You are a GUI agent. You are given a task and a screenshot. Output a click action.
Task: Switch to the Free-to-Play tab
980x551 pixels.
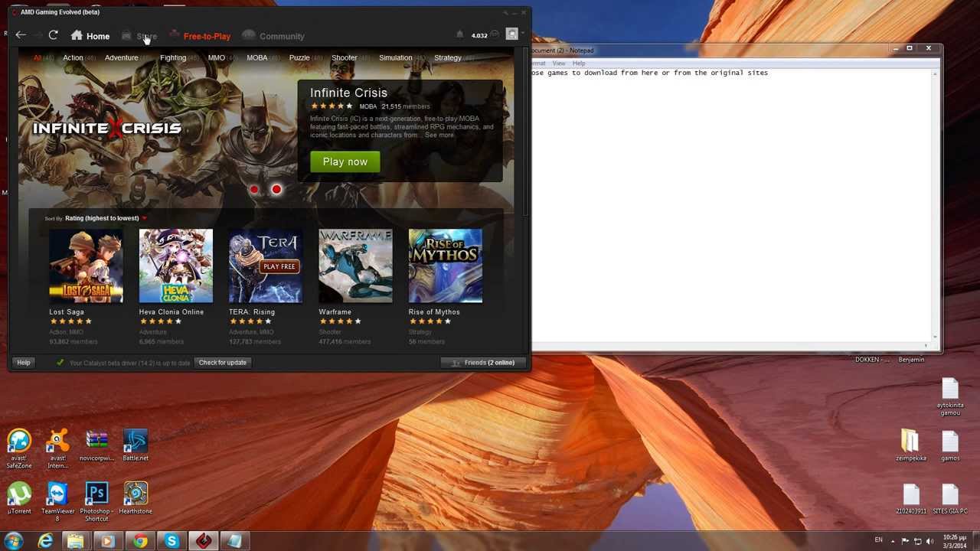click(x=200, y=36)
